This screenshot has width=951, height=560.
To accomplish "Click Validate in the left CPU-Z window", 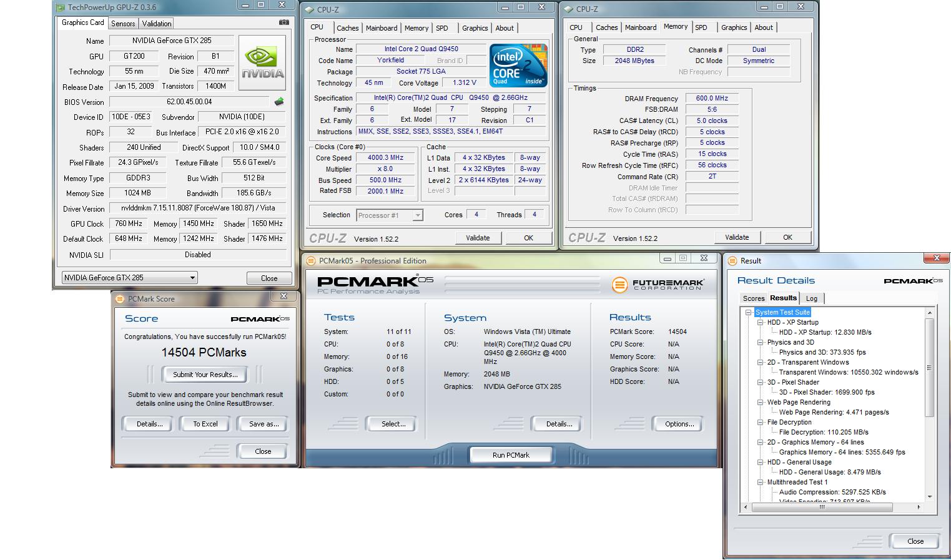I will coord(478,238).
